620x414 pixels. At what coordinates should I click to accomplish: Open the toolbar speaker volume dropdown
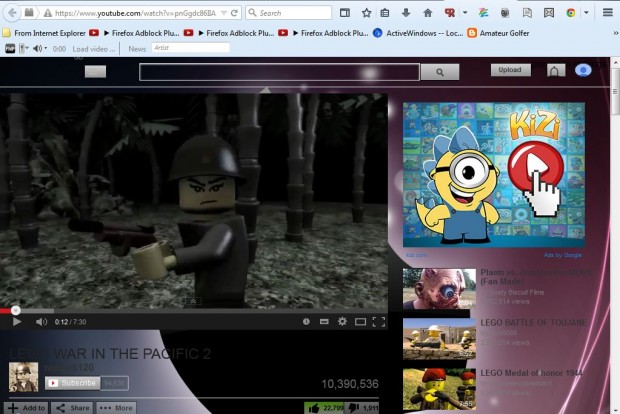(40, 49)
